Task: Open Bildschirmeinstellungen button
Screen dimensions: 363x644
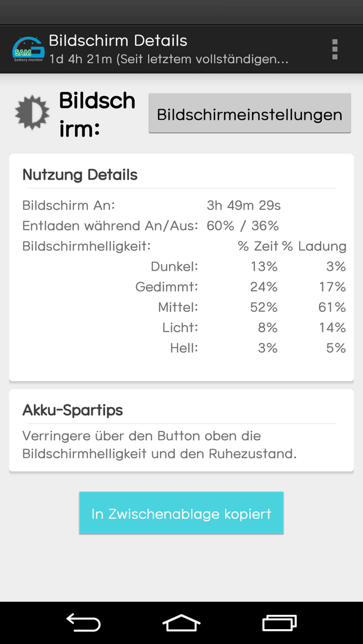Action: pyautogui.click(x=250, y=113)
